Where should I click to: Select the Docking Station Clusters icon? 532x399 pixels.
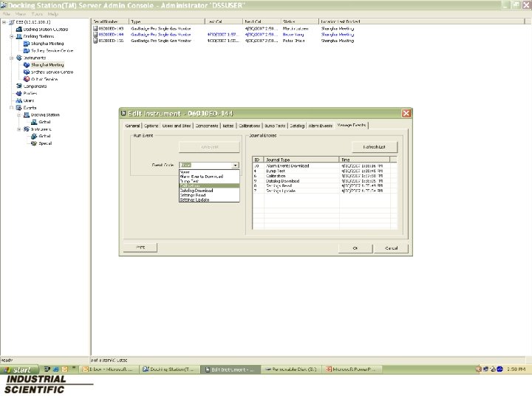(x=19, y=29)
